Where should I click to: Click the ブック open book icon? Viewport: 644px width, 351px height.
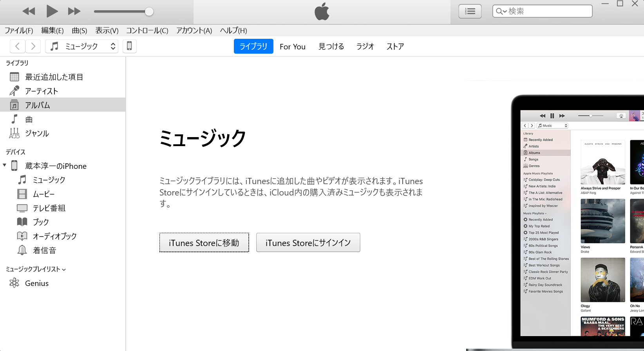(22, 222)
